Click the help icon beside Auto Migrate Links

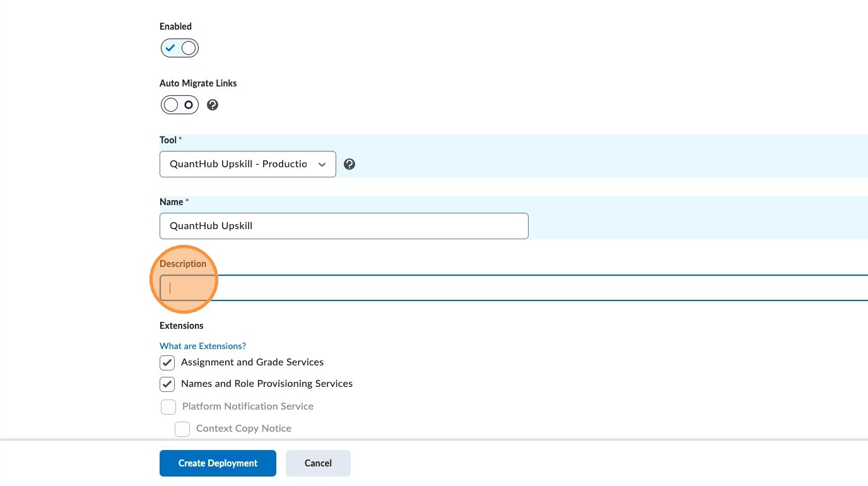(x=213, y=105)
